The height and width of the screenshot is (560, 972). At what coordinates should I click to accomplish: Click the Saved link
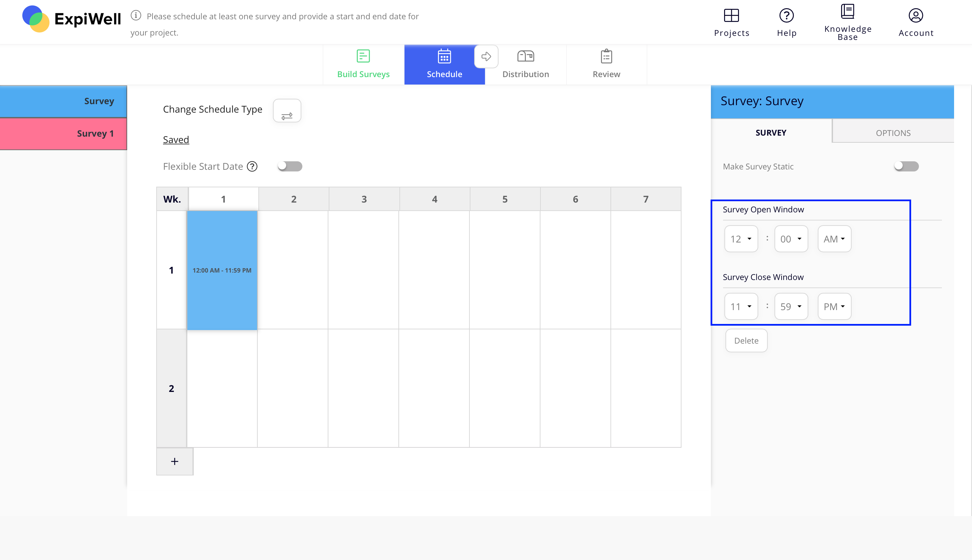tap(176, 140)
